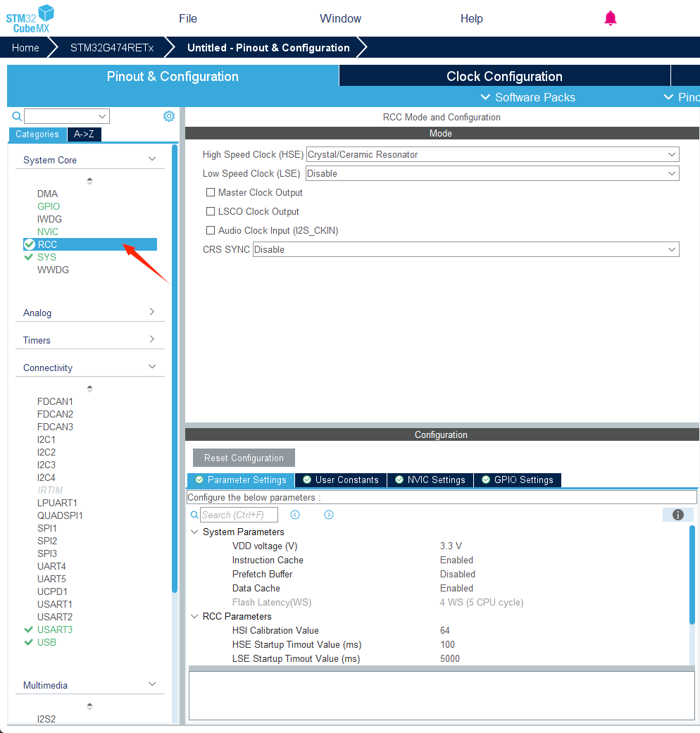Open the File menu

[x=188, y=19]
